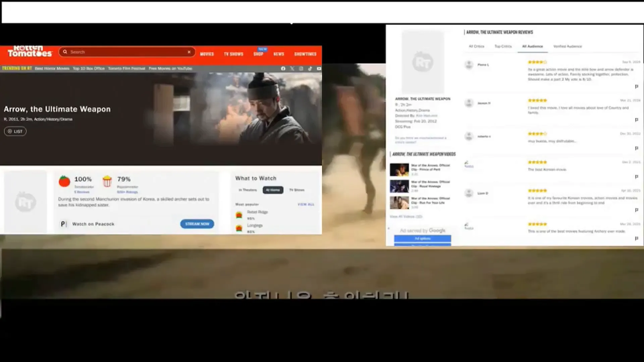
Task: Open the TikTok social icon
Action: pos(310,68)
